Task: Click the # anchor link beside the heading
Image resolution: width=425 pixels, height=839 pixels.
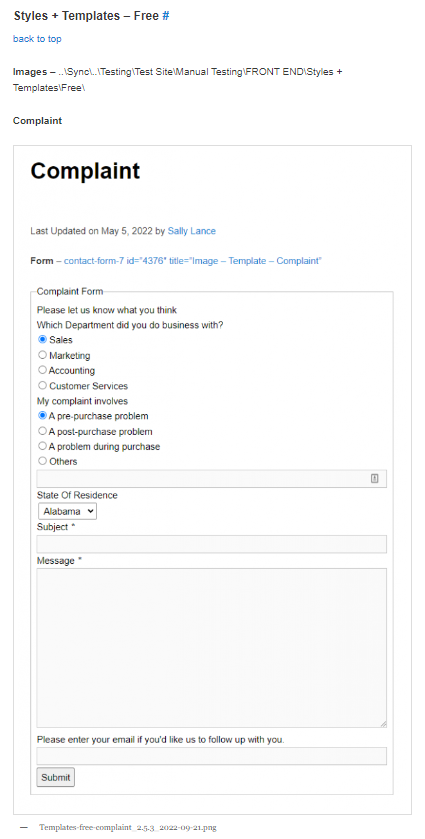Action: tap(165, 16)
